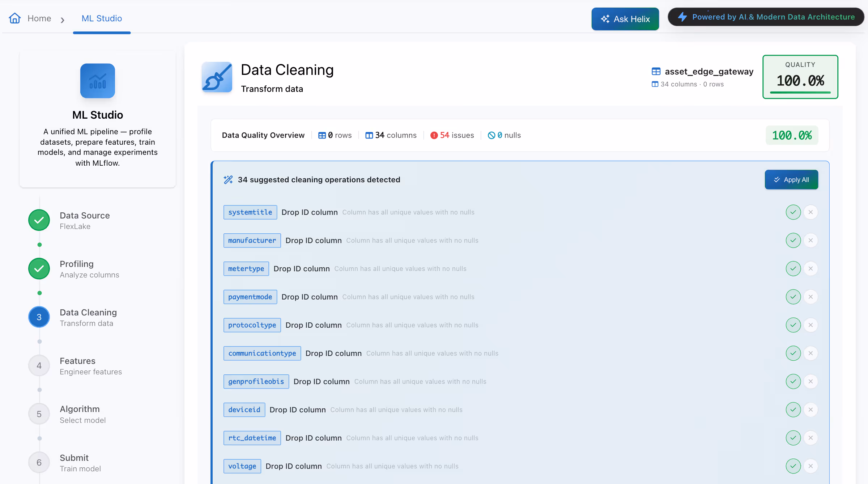Viewport: 868px width, 484px height.
Task: Open the Profiling step
Action: pyautogui.click(x=89, y=269)
